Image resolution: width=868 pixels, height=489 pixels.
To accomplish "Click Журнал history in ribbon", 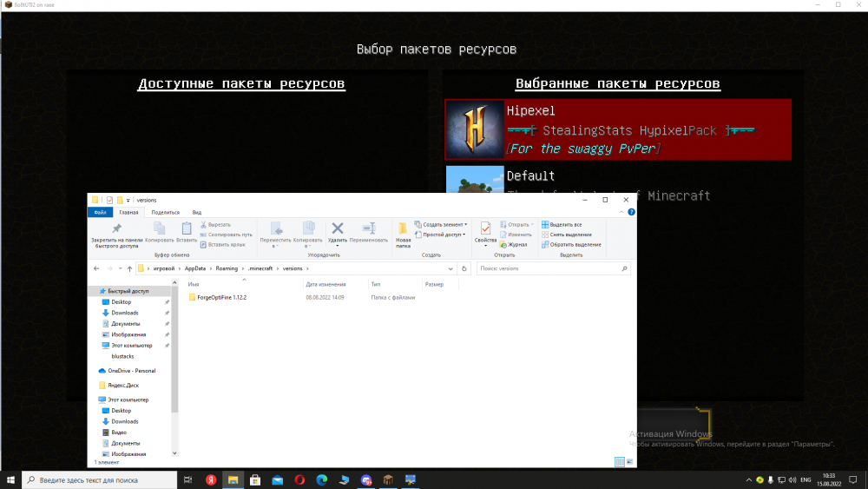I will pos(514,245).
